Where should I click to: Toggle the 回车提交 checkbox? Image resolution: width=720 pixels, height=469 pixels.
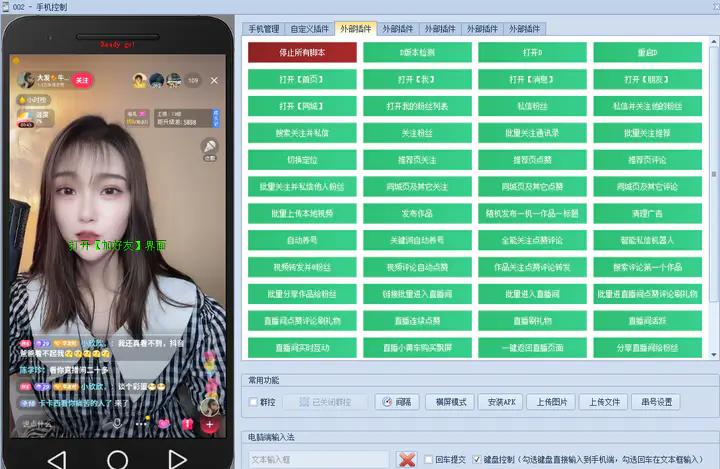pyautogui.click(x=428, y=459)
